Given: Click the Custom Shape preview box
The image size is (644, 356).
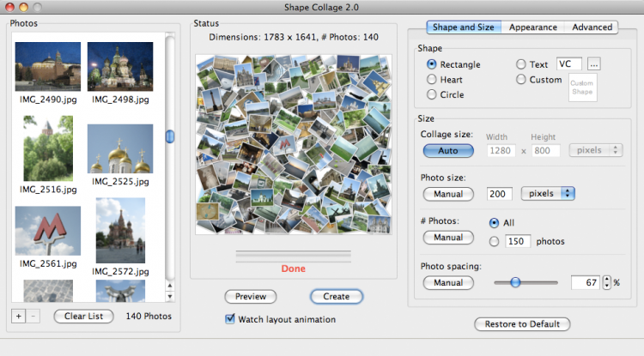Looking at the screenshot, I should point(583,87).
